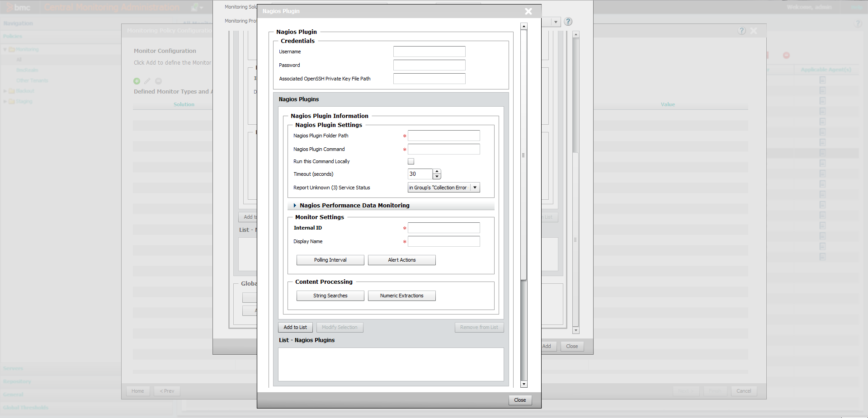The height and width of the screenshot is (418, 868).
Task: Click bmc logo in header
Action: coord(19,7)
